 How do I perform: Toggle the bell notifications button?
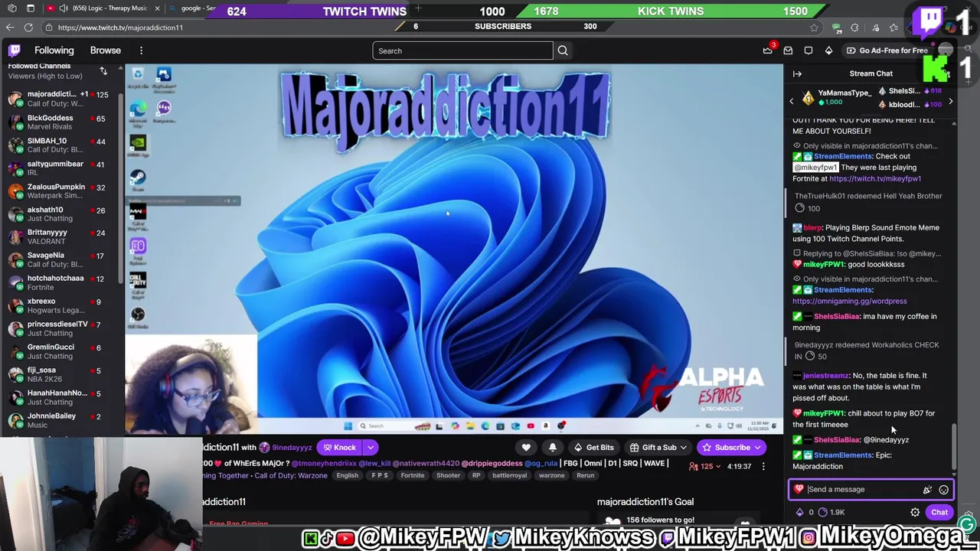tap(553, 448)
